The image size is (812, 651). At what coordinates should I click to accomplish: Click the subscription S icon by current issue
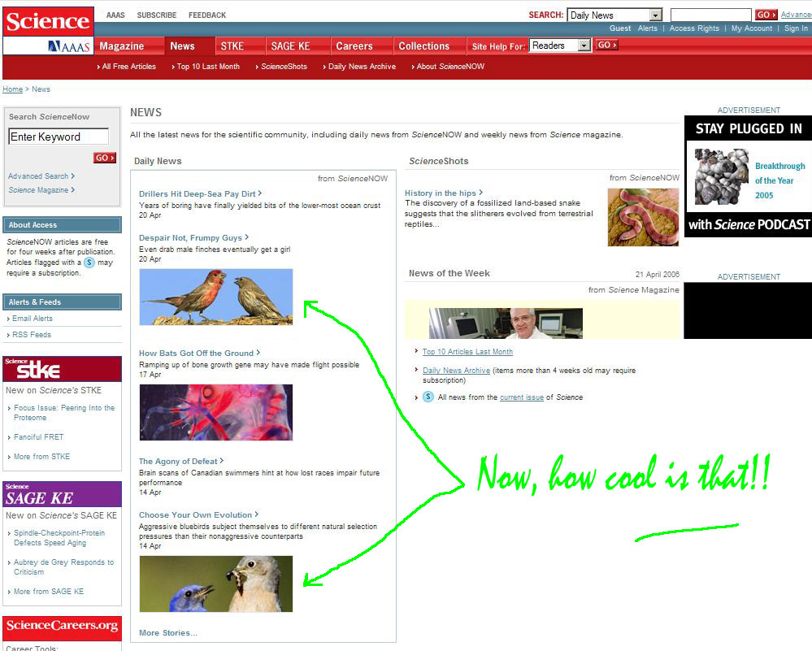[428, 397]
